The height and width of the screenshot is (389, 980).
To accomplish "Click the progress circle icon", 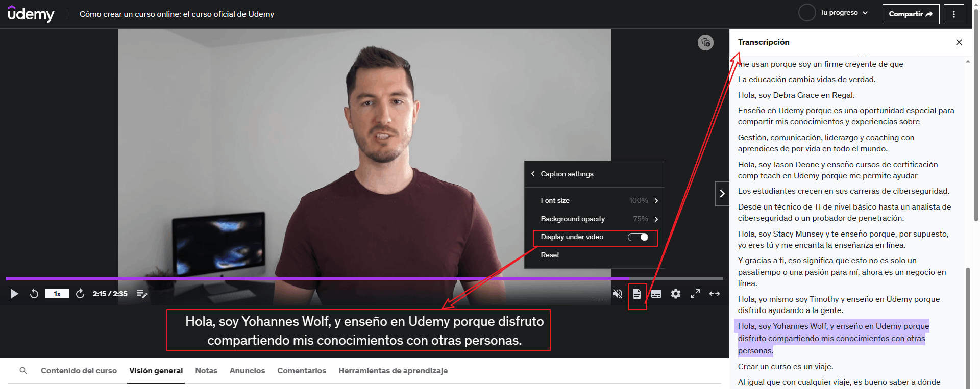I will pos(807,13).
